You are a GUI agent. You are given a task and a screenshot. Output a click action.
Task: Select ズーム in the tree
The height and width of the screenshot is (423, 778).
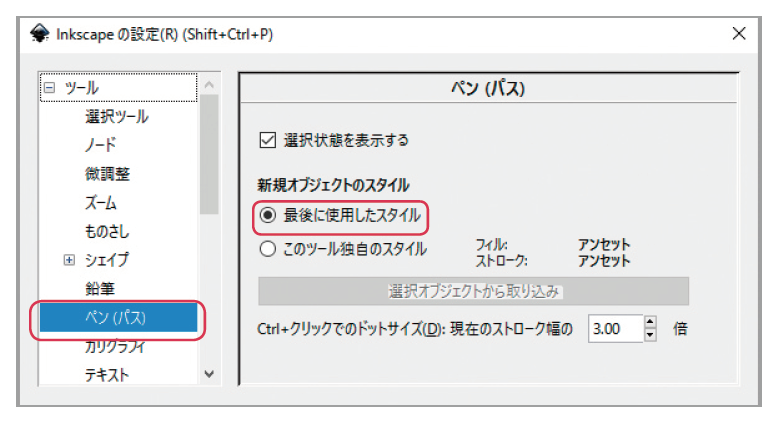101,202
